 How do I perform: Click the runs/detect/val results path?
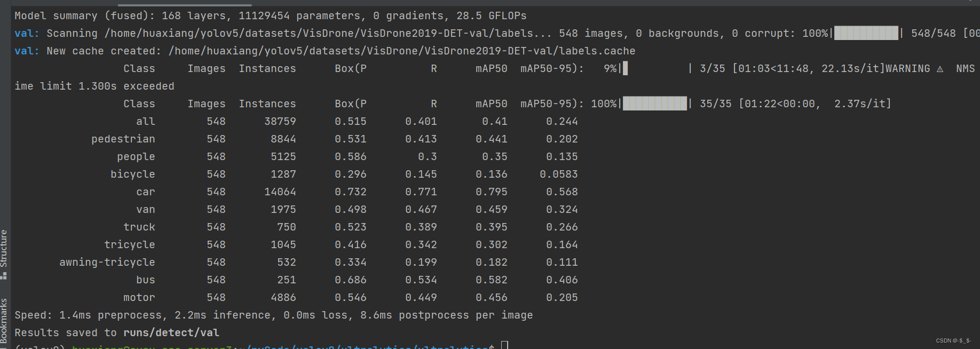tap(171, 332)
